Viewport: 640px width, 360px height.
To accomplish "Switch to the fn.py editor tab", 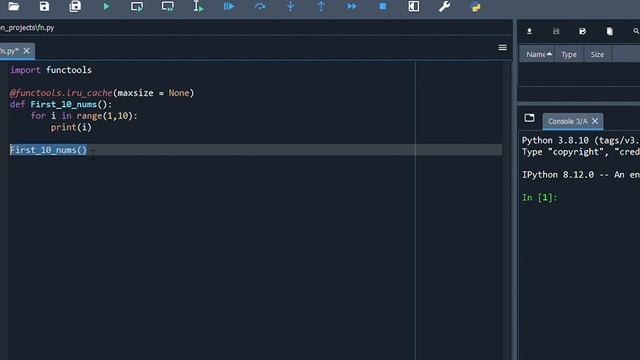I will [9, 51].
